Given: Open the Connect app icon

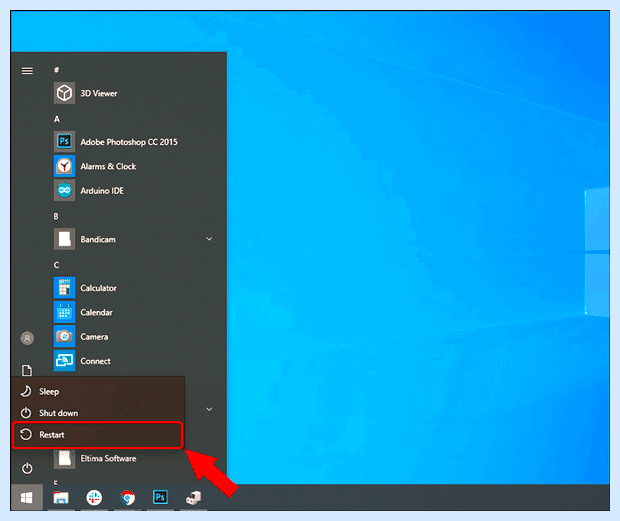Looking at the screenshot, I should (64, 361).
